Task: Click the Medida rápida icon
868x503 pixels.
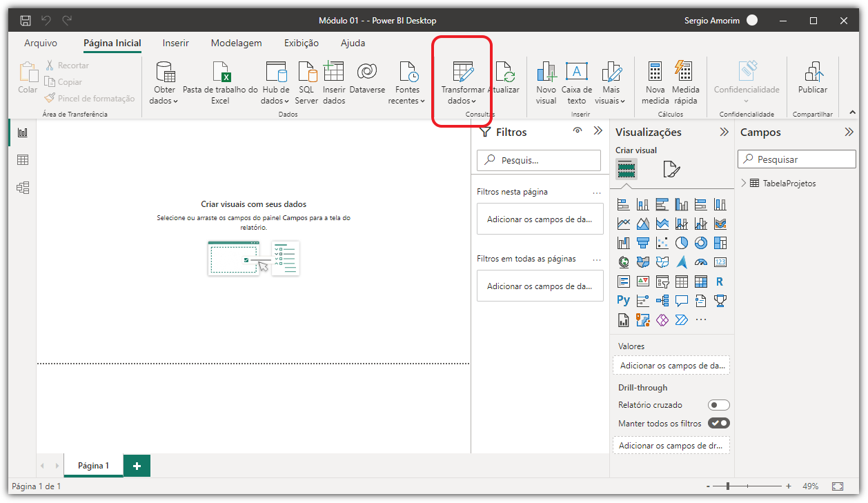Action: point(684,72)
